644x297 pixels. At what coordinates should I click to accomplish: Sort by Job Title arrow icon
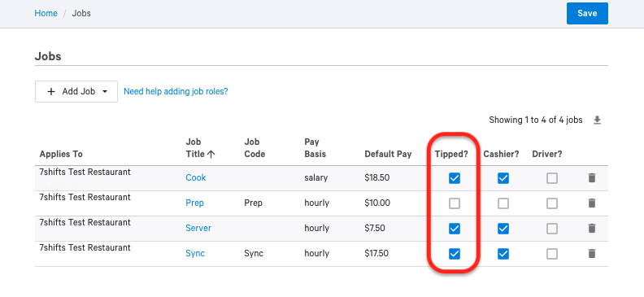tap(211, 154)
